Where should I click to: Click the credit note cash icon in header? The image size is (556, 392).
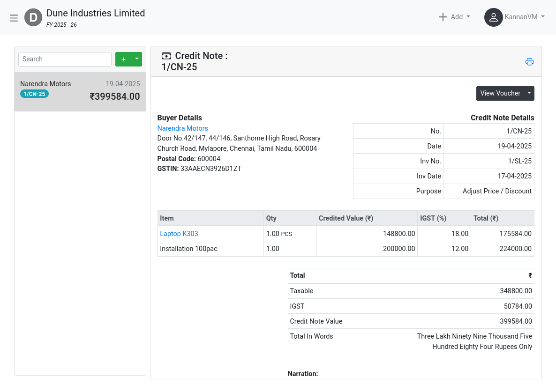[166, 56]
